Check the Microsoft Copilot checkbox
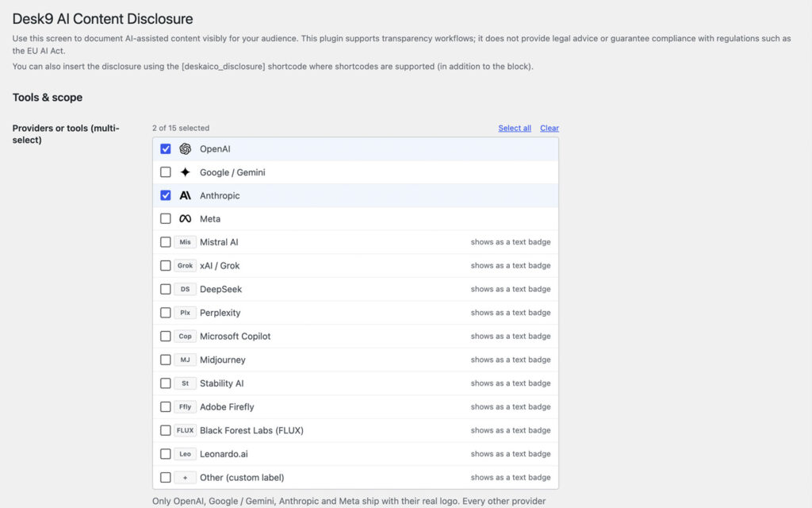This screenshot has width=812, height=508. click(165, 337)
